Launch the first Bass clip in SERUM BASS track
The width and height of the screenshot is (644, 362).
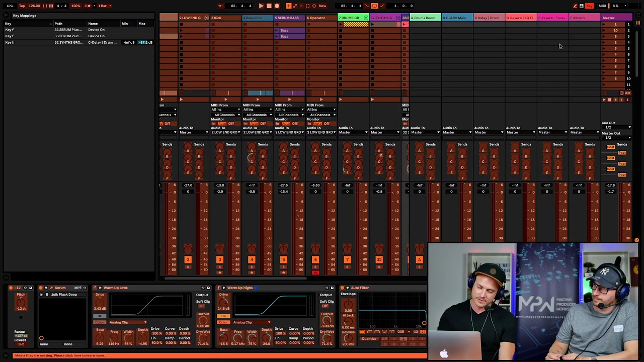277,30
